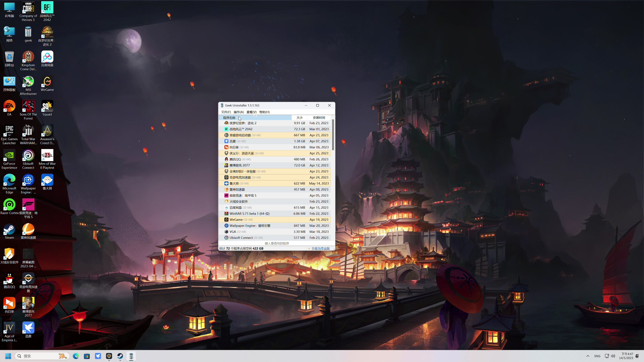This screenshot has height=362, width=644.
Task: Select the 战地风云™ 2042 row in list
Action: tap(275, 129)
